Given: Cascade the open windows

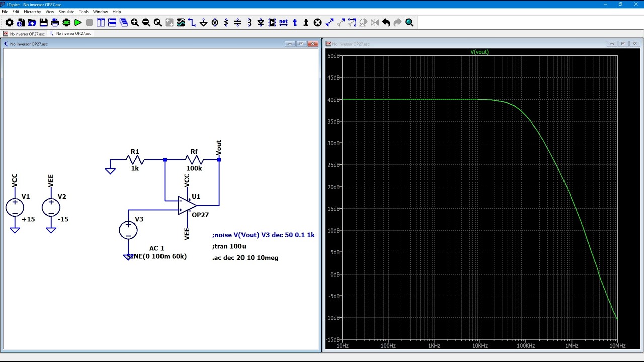Looking at the screenshot, I should 123,22.
